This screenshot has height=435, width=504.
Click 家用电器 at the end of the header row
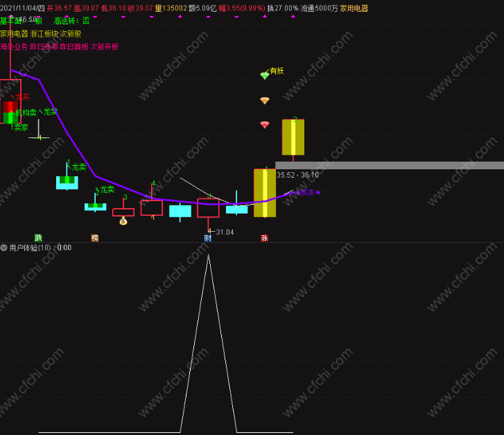coord(354,8)
